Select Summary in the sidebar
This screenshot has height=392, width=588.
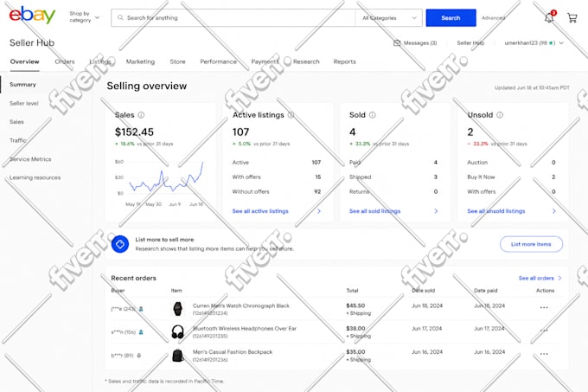(22, 85)
